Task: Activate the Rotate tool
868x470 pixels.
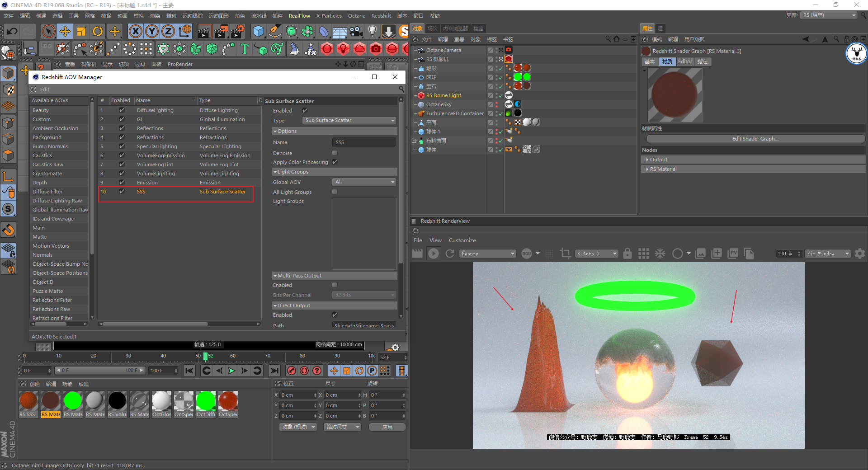Action: (98, 31)
